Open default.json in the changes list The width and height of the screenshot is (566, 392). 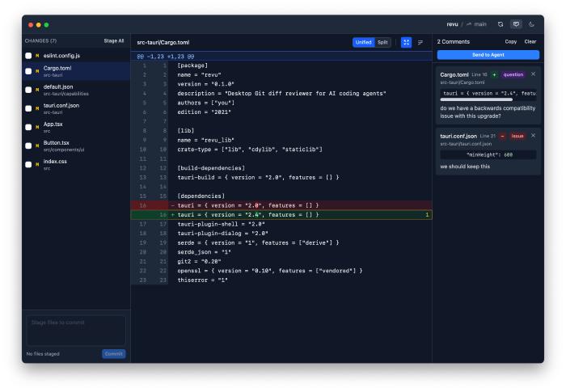(x=57, y=86)
